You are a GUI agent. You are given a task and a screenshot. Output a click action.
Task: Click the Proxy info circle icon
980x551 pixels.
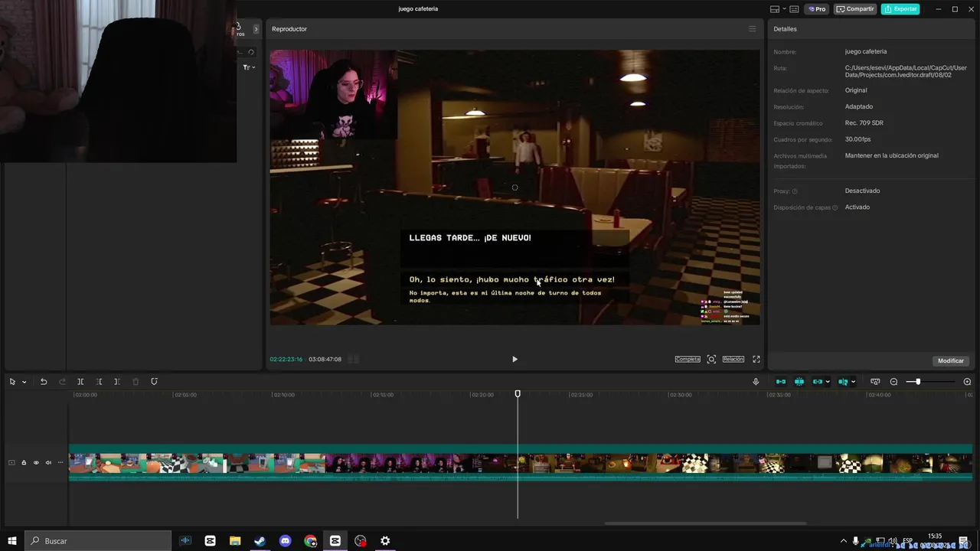click(x=795, y=191)
